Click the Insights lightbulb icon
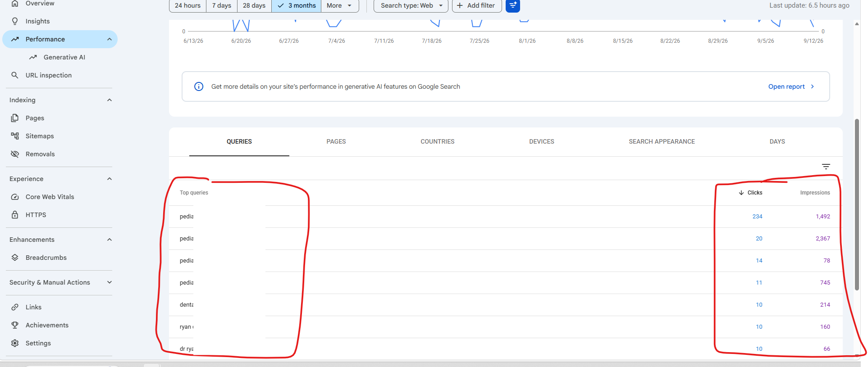The width and height of the screenshot is (868, 367). [x=15, y=21]
